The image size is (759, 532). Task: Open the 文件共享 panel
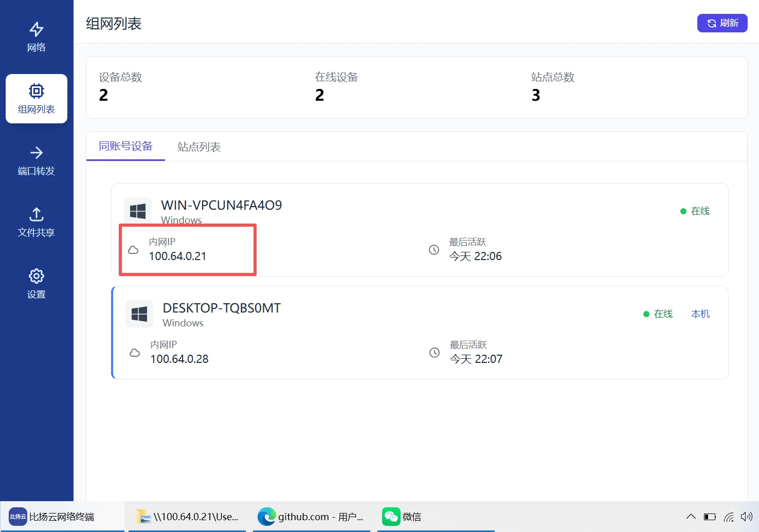[36, 222]
